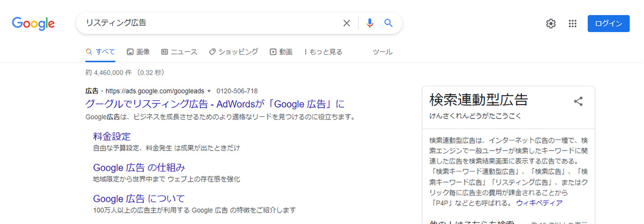Click the blue magnifier search icon

pyautogui.click(x=389, y=23)
